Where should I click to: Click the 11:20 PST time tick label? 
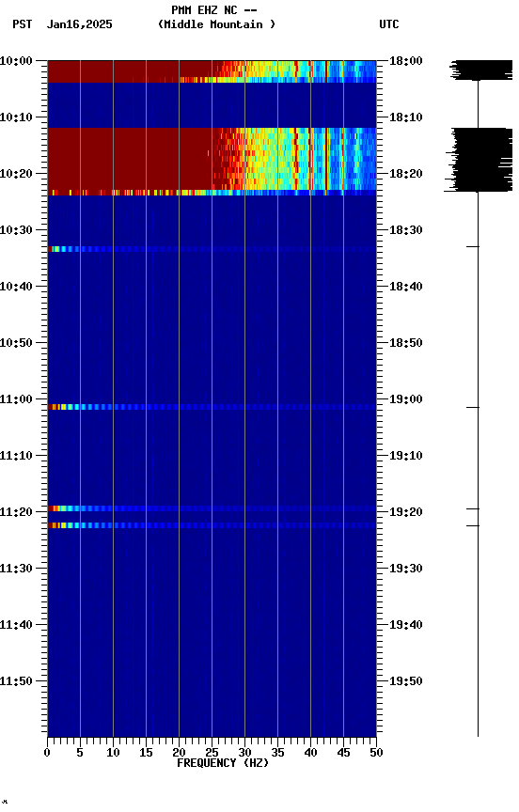[16, 513]
